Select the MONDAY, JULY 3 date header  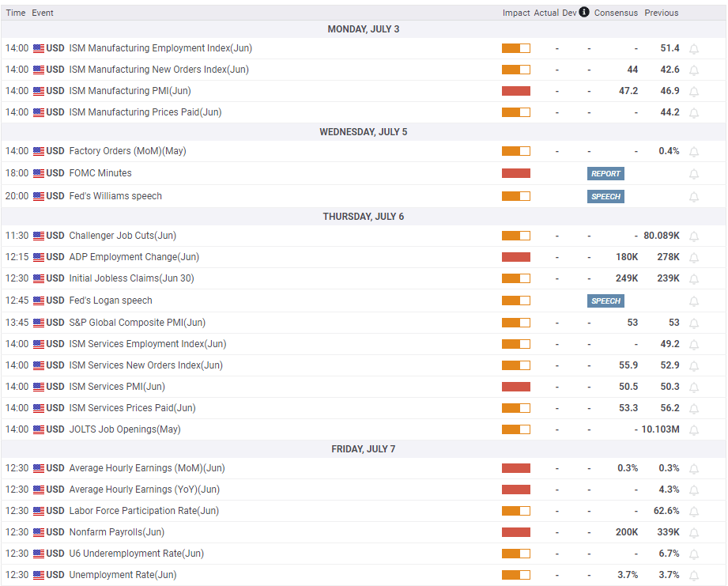(x=364, y=29)
